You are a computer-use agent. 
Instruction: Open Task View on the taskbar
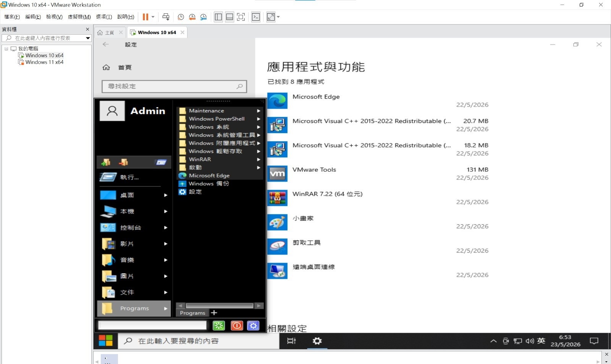[x=291, y=341]
